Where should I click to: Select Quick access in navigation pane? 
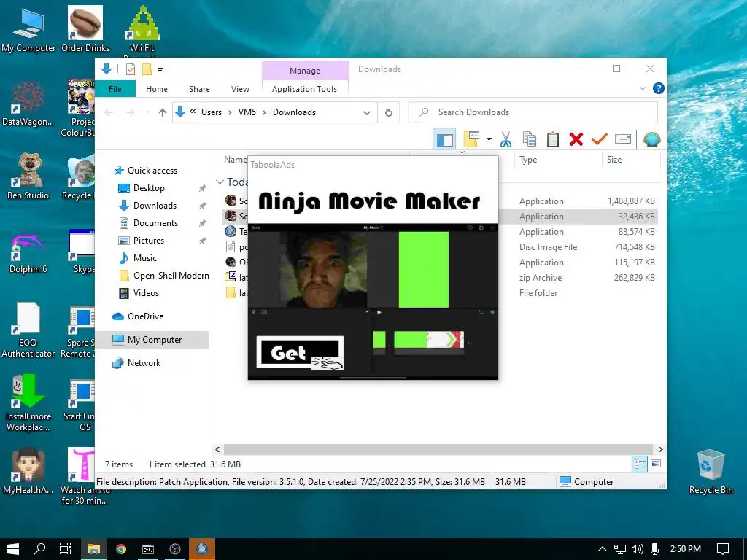[x=152, y=171]
